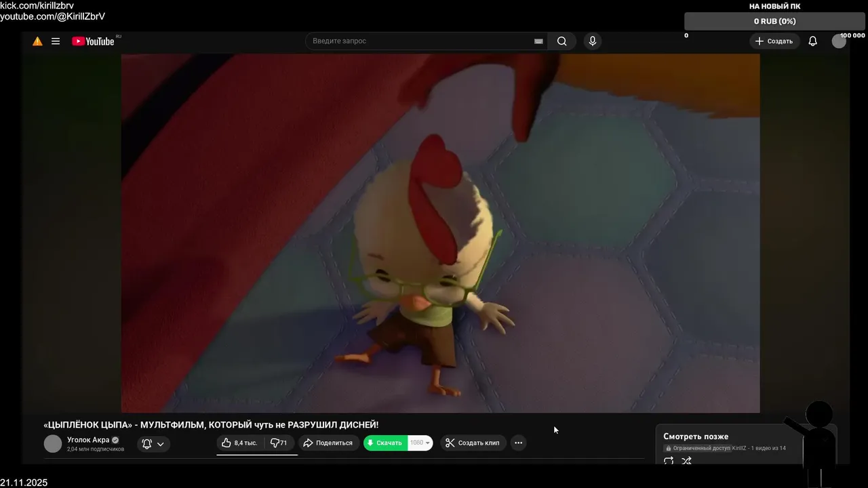Toggle playlist loop icon
The height and width of the screenshot is (488, 868).
tap(669, 461)
